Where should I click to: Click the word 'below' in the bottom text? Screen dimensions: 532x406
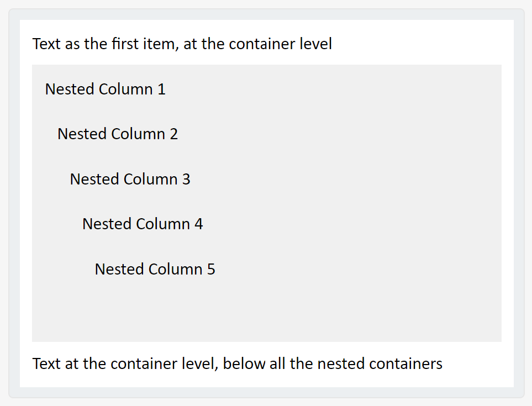click(x=244, y=363)
